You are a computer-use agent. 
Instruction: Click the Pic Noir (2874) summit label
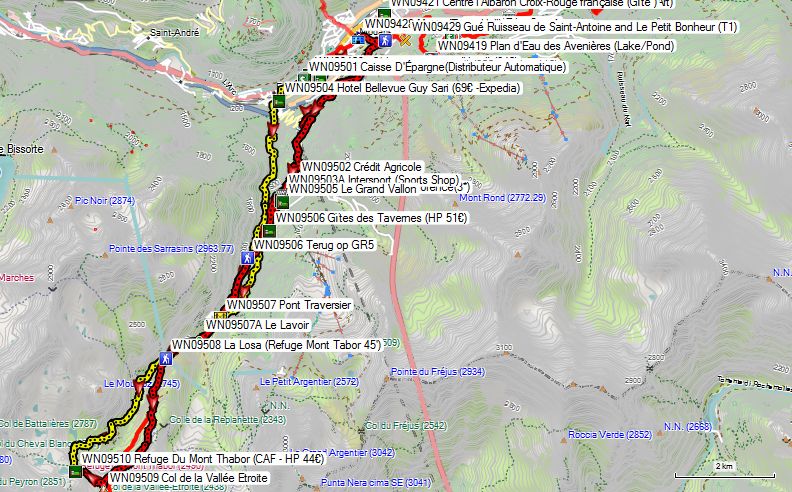coord(104,201)
